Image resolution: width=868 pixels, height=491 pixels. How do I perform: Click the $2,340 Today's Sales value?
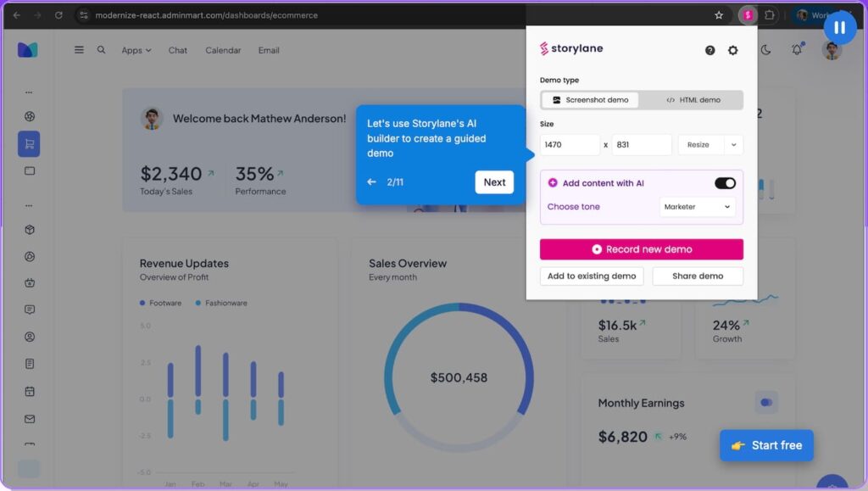coord(171,174)
